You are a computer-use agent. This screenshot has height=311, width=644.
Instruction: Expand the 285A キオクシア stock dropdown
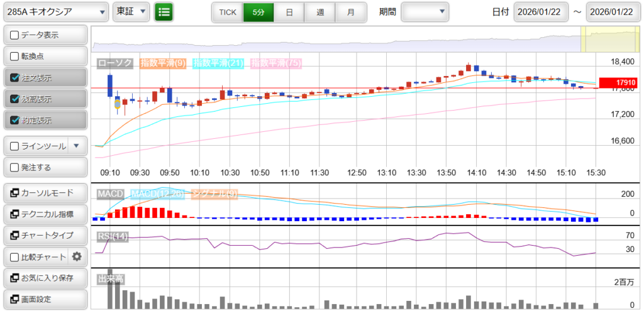click(x=55, y=12)
